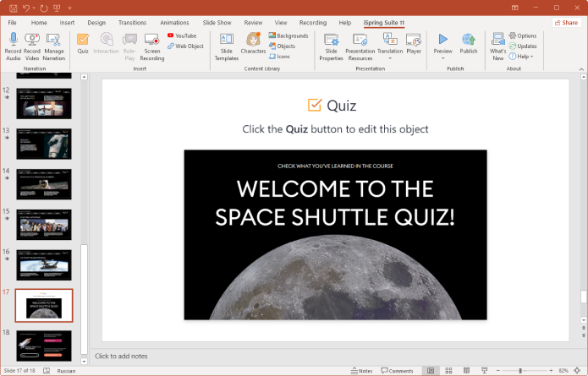Viewport: 588px width, 376px height.
Task: Open Presentation Resources
Action: pyautogui.click(x=360, y=46)
